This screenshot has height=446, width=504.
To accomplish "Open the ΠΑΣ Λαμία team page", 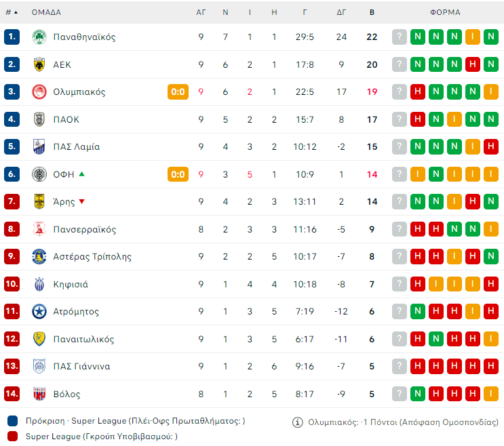I will pyautogui.click(x=76, y=146).
